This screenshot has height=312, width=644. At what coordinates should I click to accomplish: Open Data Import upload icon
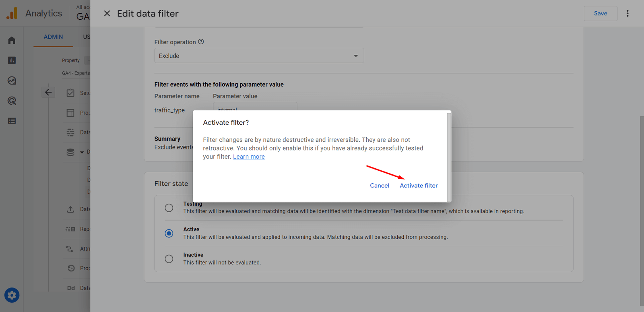coord(70,209)
